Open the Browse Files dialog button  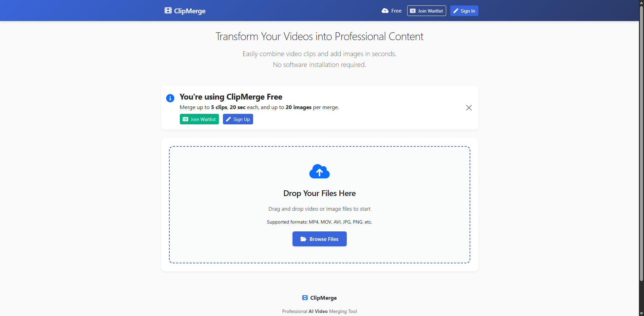point(319,239)
